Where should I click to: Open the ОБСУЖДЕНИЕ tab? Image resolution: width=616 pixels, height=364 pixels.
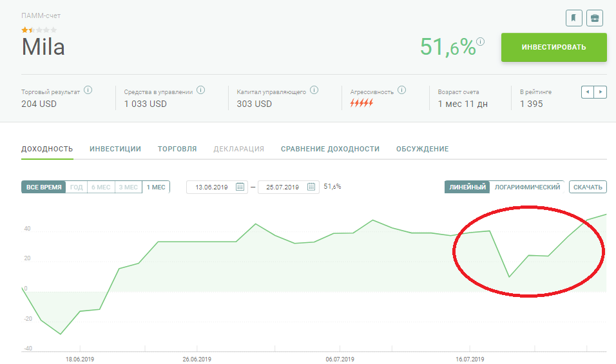point(422,149)
